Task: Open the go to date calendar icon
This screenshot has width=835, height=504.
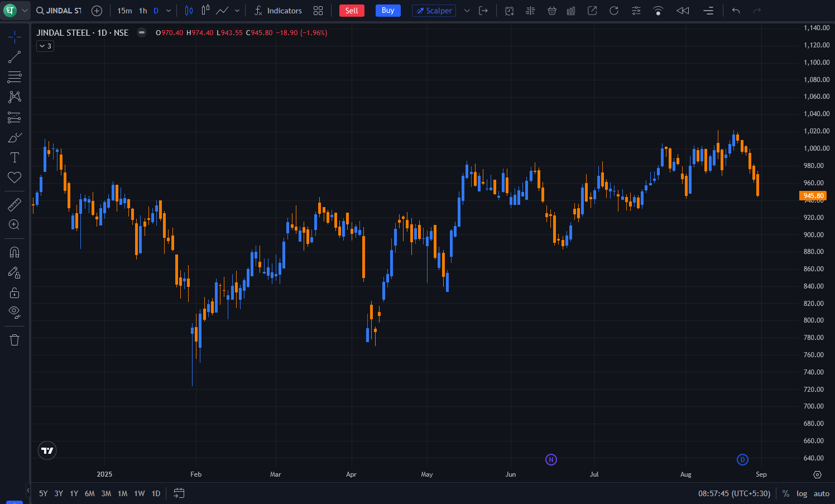Action: click(x=179, y=493)
